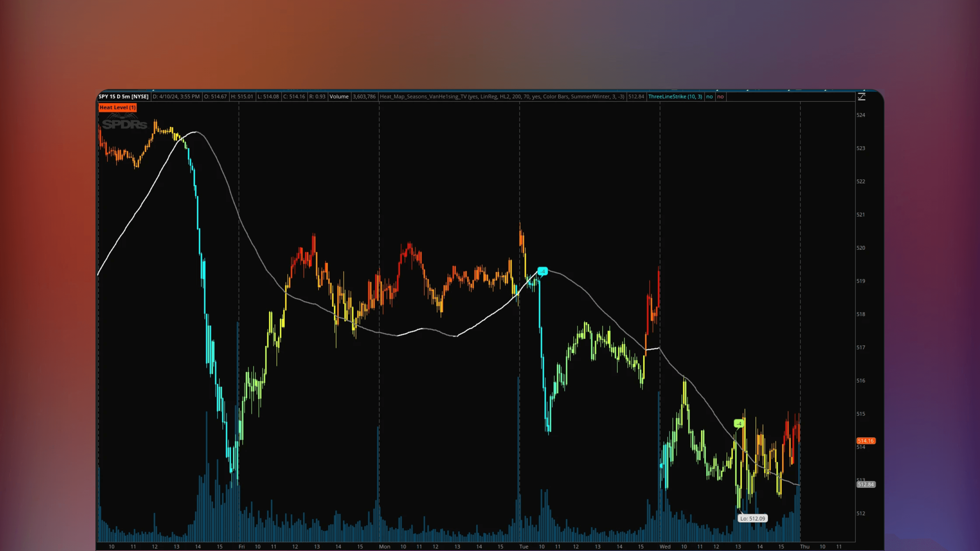This screenshot has width=980, height=551.
Task: Select the Wed label on the time axis
Action: [665, 546]
